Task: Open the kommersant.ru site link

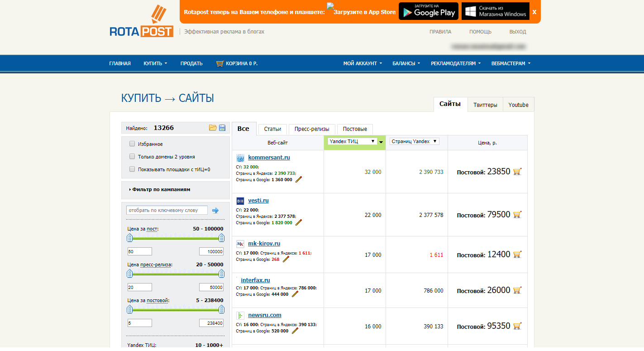Action: coord(269,158)
